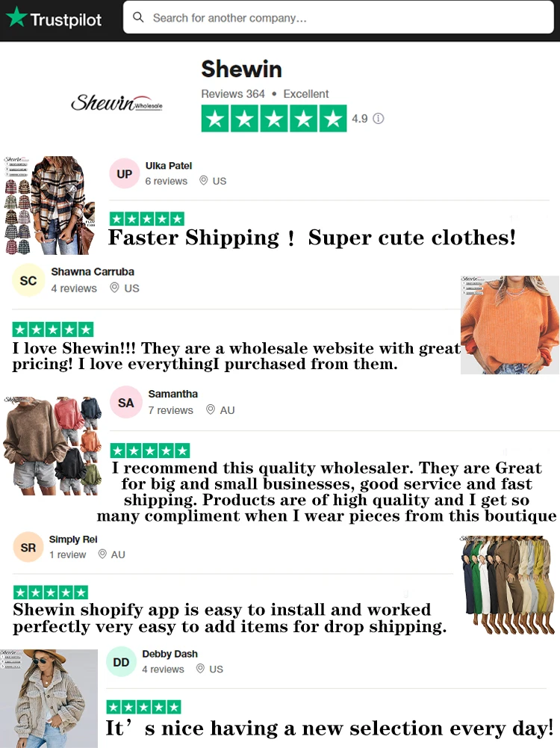Focus the Search for another company field
Viewport: 560px width, 748px height.
pos(338,17)
